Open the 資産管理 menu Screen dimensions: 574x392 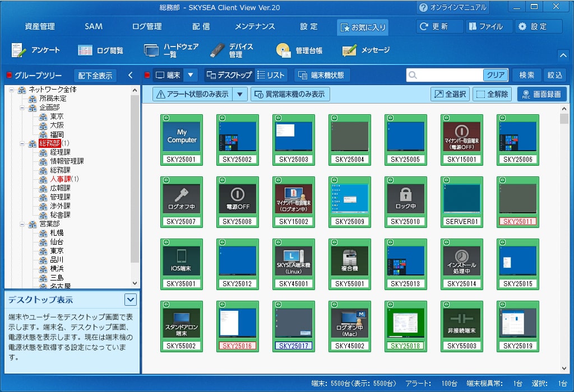click(40, 26)
